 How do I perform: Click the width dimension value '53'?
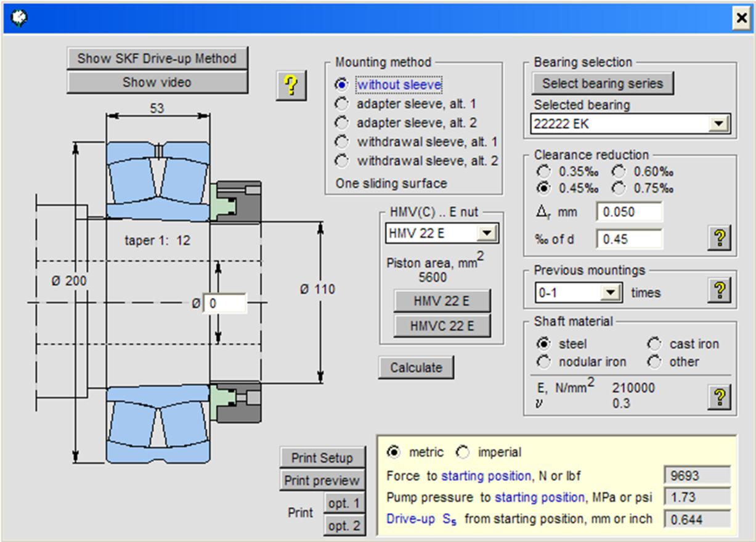pyautogui.click(x=157, y=109)
